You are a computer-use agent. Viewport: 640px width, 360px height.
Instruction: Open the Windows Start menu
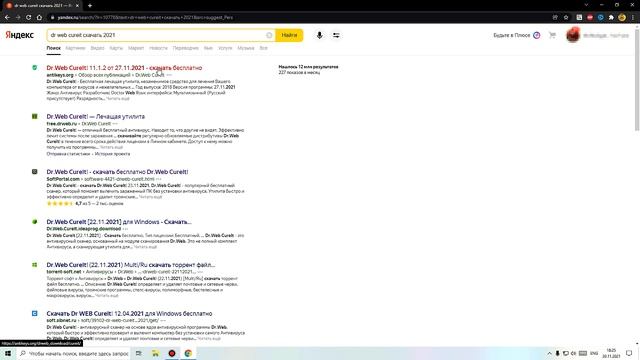point(8,353)
